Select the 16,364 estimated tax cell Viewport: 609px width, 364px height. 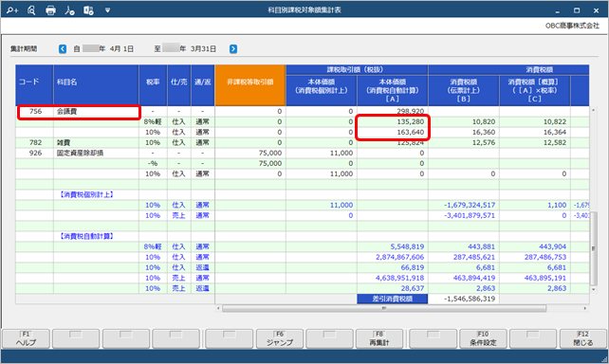pos(535,133)
